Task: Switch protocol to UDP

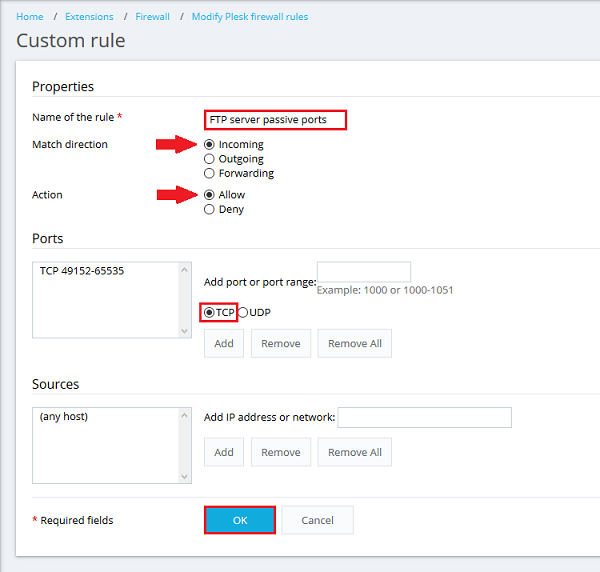Action: tap(243, 312)
